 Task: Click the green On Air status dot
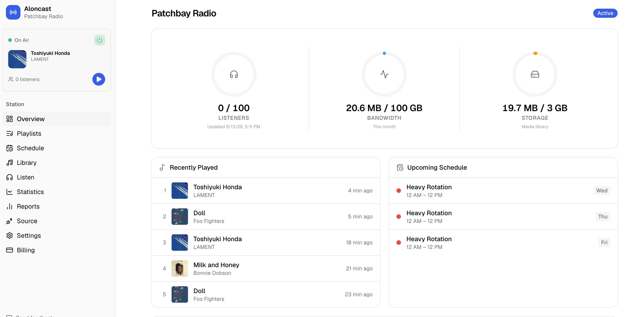click(10, 40)
